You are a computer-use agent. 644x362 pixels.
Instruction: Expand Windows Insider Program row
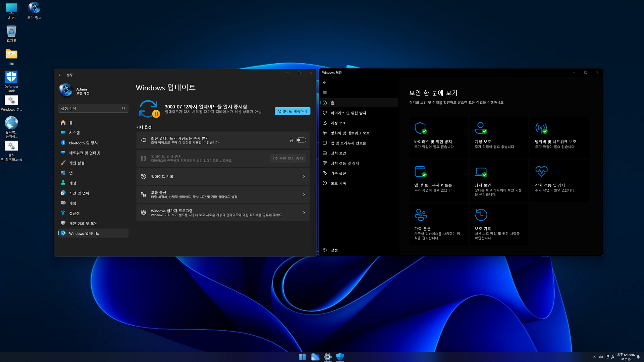223,213
